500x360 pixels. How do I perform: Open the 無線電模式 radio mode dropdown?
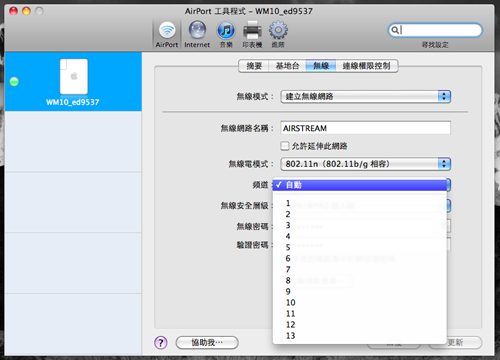click(366, 164)
